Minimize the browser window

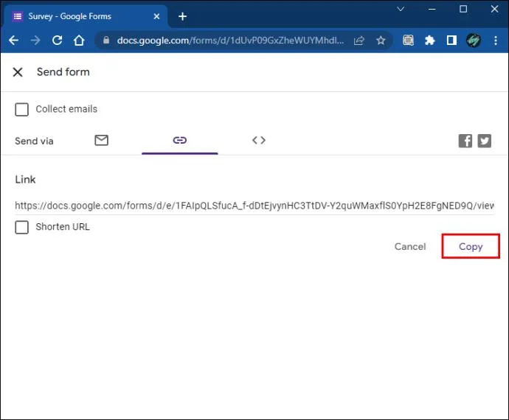[432, 9]
